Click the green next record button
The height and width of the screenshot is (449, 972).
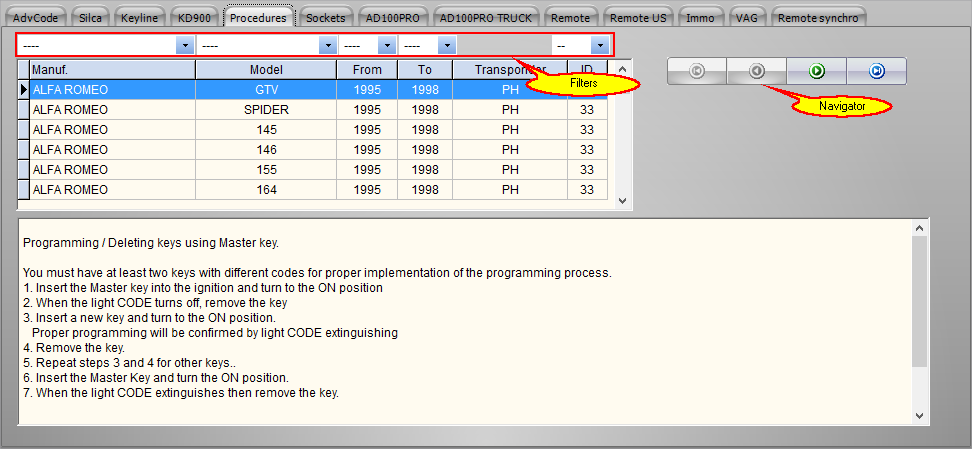pos(817,71)
